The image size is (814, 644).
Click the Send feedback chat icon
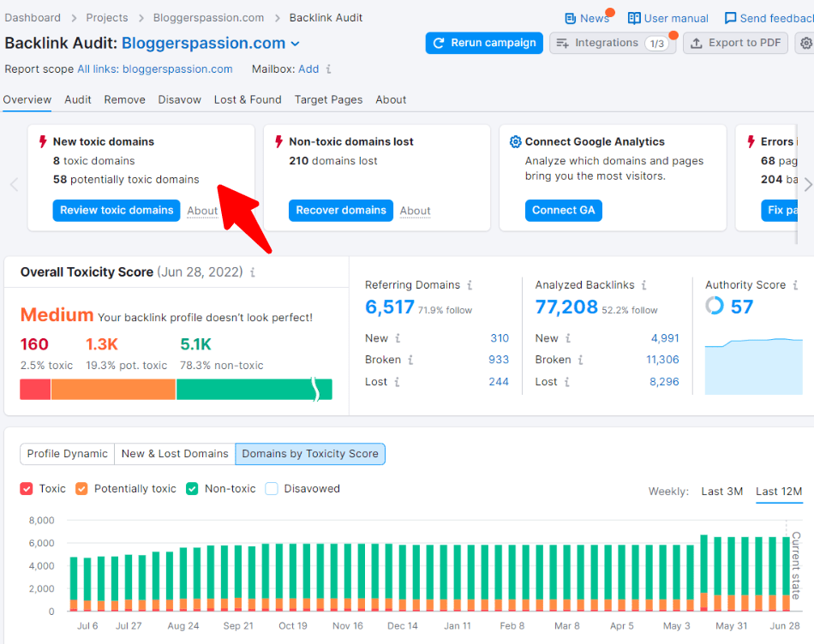pyautogui.click(x=730, y=18)
